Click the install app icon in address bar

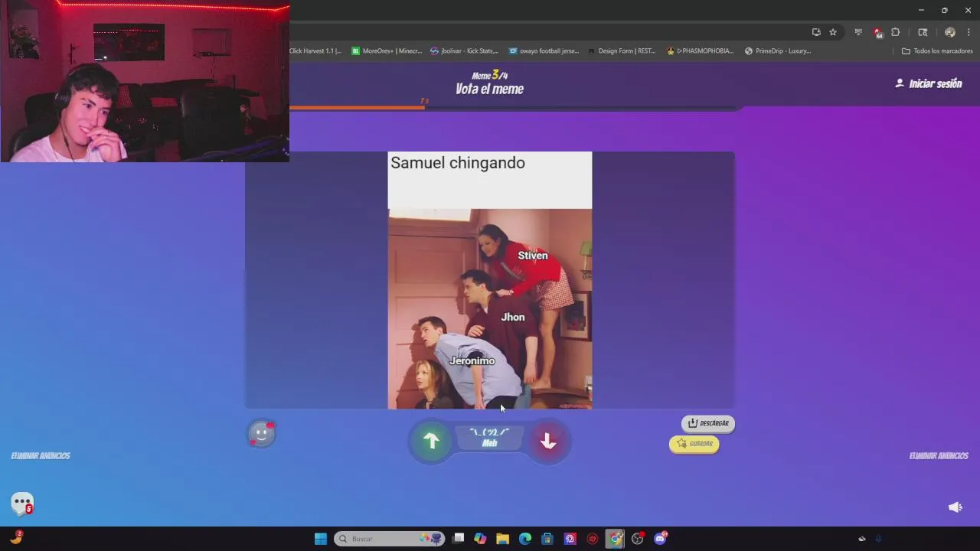click(816, 32)
